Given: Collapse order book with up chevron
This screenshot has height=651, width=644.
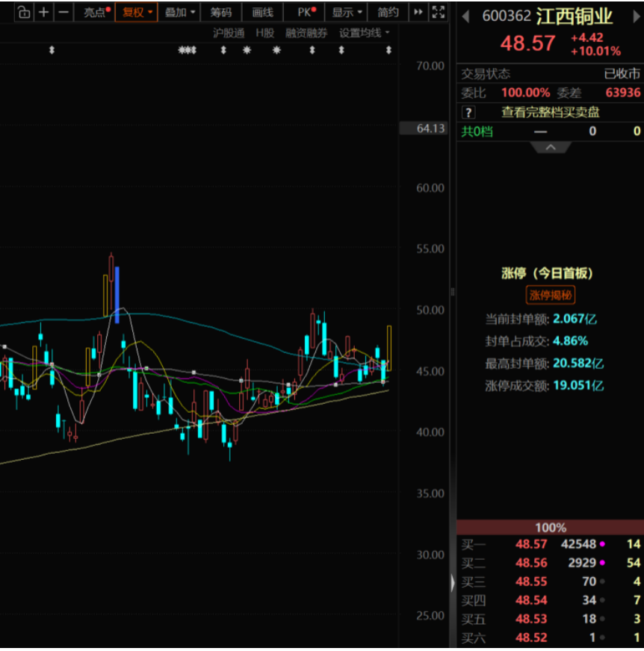Looking at the screenshot, I should [551, 147].
